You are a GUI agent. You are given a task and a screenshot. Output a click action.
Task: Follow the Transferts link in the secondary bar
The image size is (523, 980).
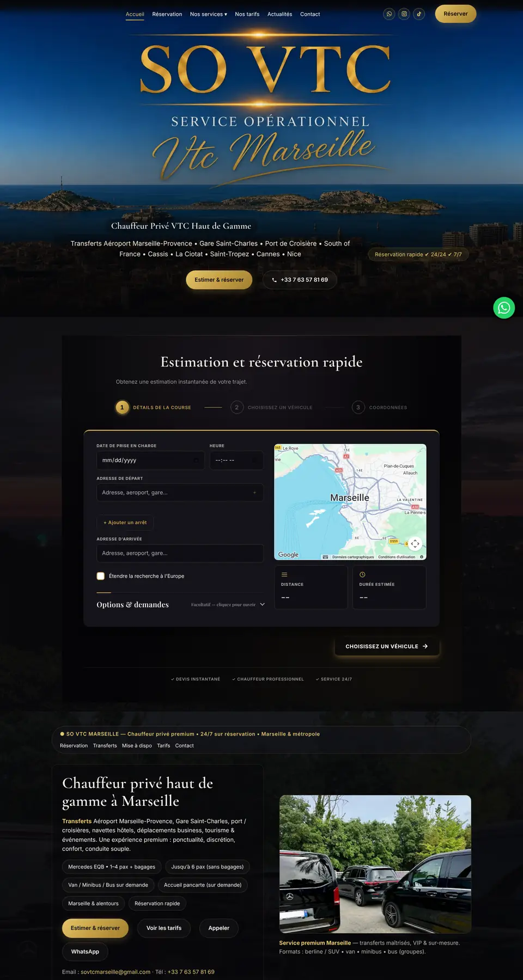click(105, 746)
